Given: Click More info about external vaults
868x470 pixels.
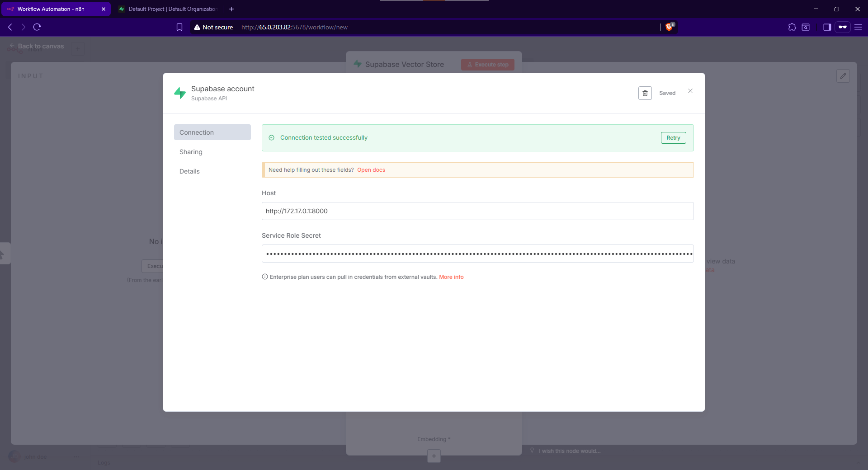Looking at the screenshot, I should (451, 277).
